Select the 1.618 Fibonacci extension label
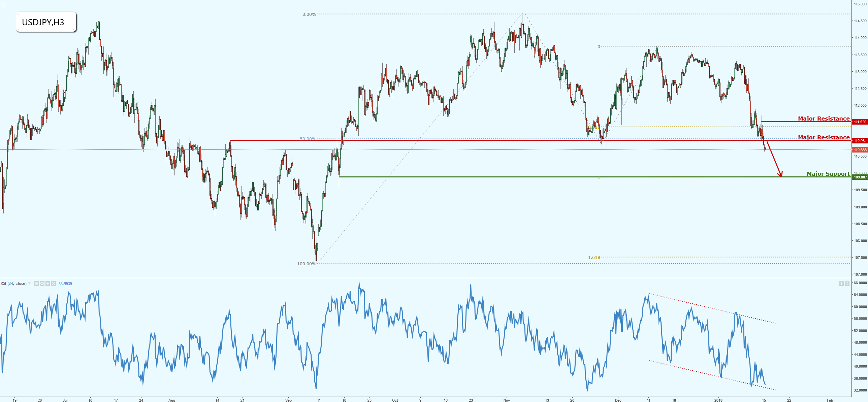 594,257
